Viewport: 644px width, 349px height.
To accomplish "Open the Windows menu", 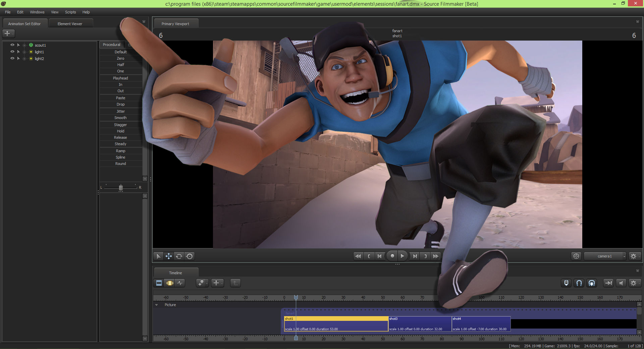I will click(37, 12).
